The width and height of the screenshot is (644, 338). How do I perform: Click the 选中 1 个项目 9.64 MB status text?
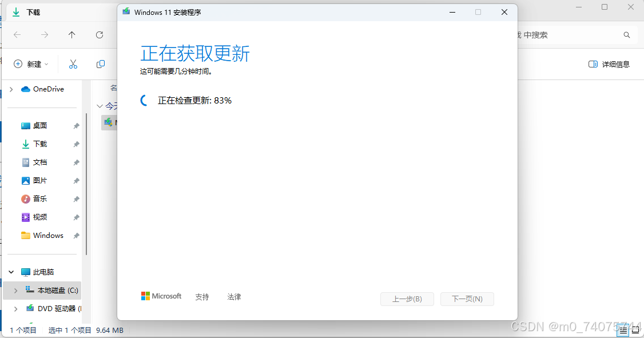pos(86,330)
